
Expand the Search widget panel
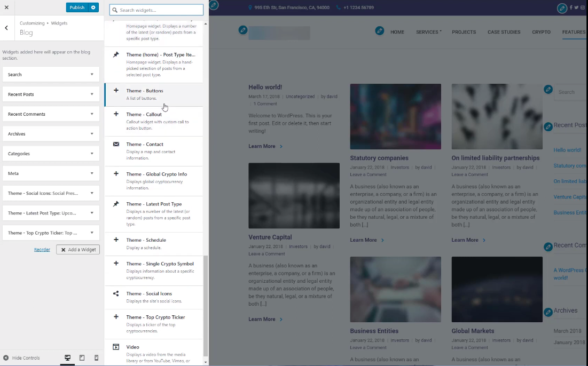51,75
